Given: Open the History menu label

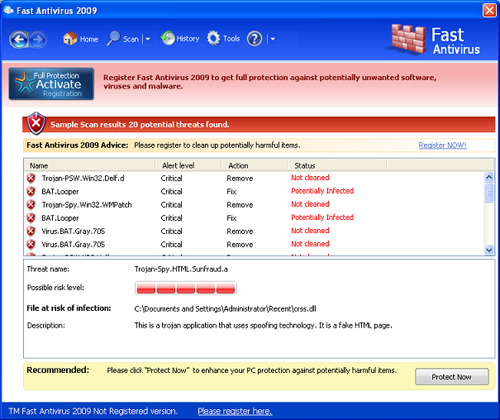Looking at the screenshot, I should coord(188,39).
